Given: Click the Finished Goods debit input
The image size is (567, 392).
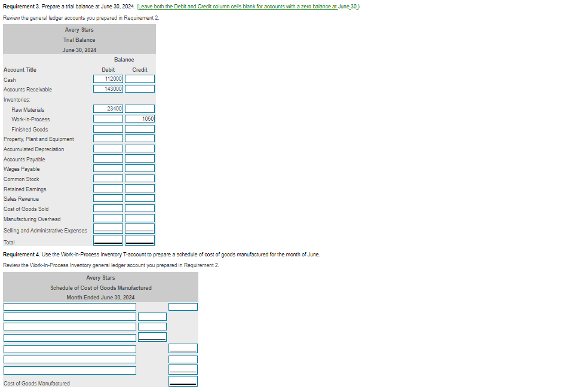Looking at the screenshot, I should (x=108, y=128).
